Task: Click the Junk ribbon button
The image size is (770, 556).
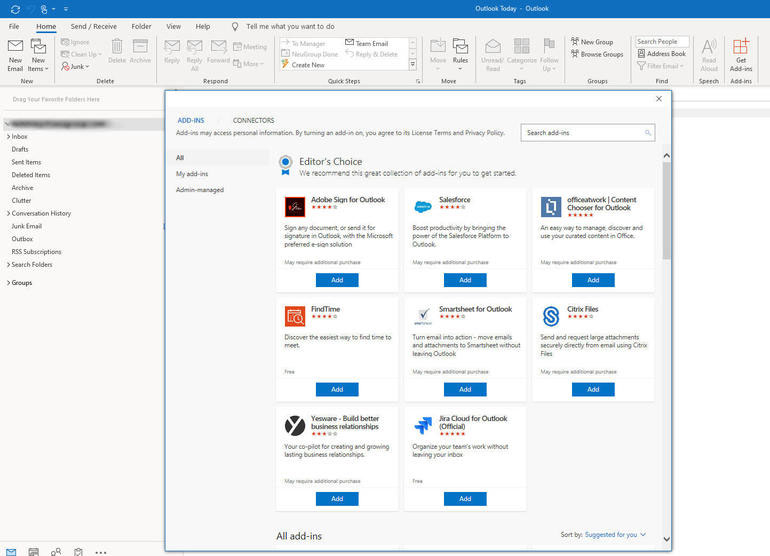Action: pos(75,66)
